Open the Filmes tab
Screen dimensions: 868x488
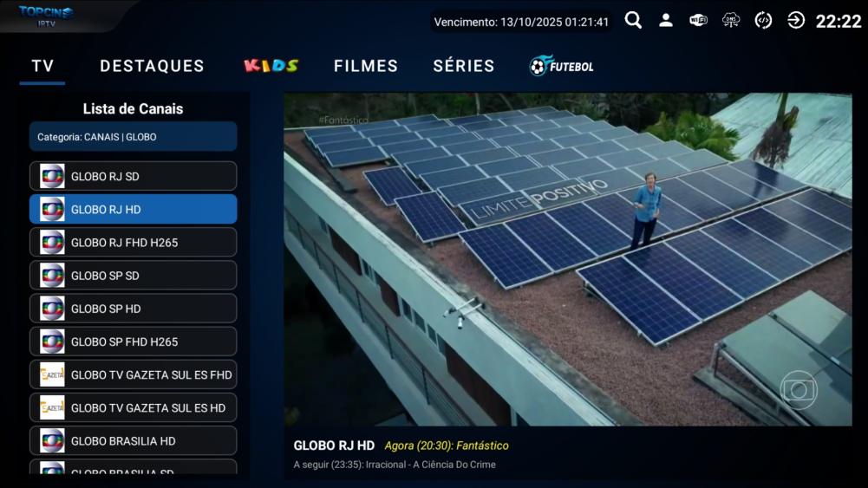366,66
